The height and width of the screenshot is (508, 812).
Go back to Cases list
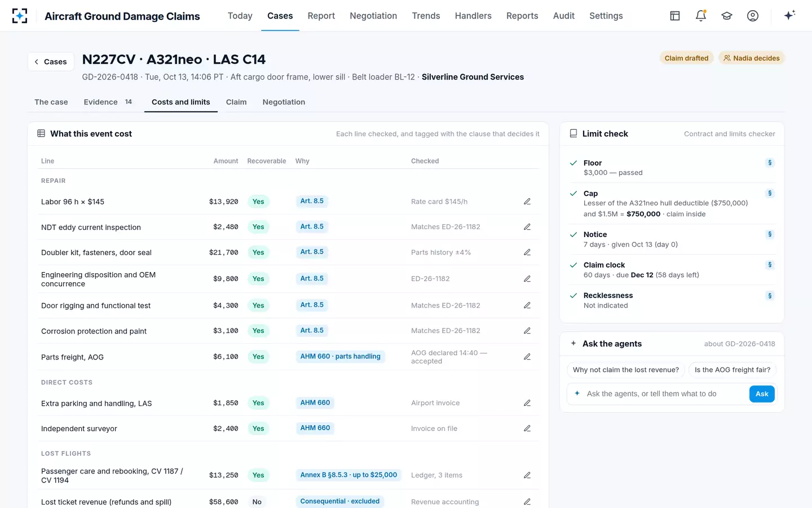pyautogui.click(x=51, y=62)
